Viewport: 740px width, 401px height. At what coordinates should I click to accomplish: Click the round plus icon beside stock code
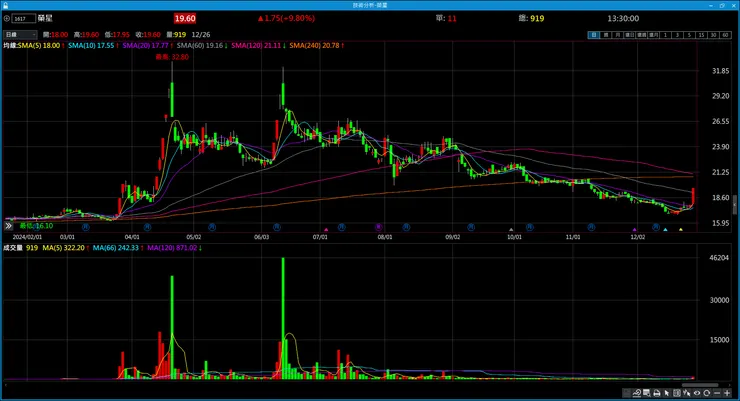point(7,18)
